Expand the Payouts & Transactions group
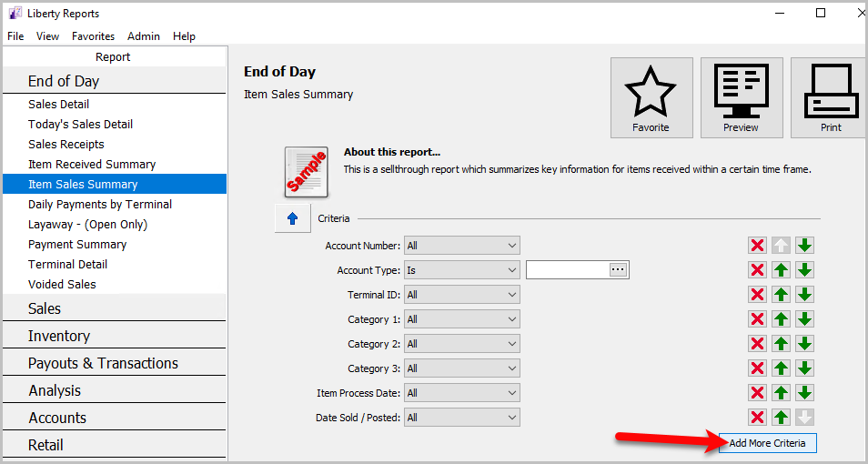Viewport: 868px width, 464px height. pos(115,363)
